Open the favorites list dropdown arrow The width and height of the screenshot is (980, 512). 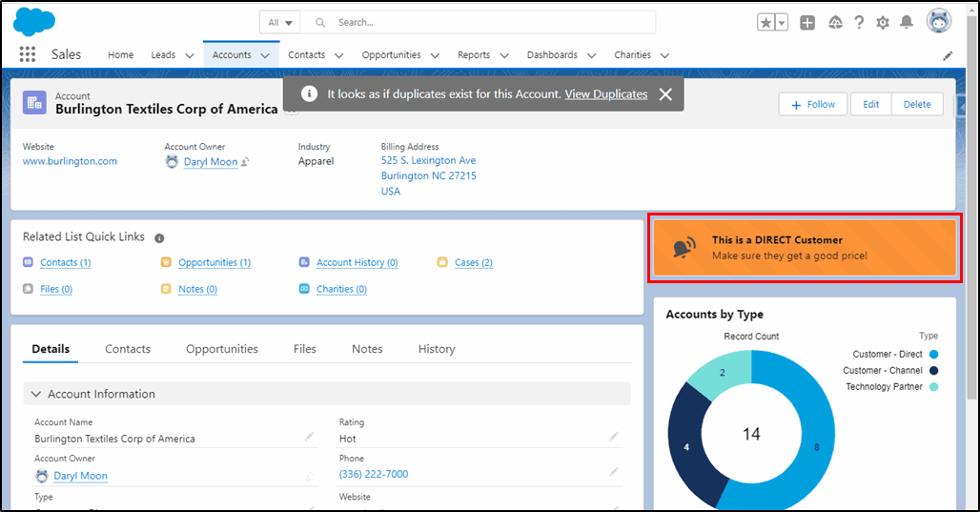pyautogui.click(x=782, y=23)
